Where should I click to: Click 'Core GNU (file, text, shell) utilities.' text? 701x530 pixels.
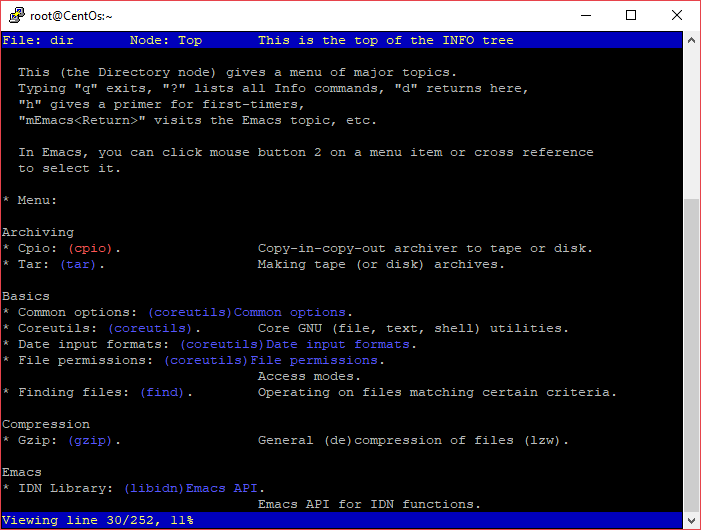tap(413, 328)
